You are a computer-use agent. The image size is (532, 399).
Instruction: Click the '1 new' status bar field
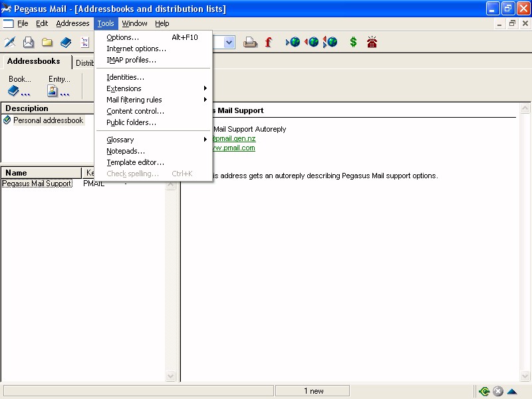point(313,391)
